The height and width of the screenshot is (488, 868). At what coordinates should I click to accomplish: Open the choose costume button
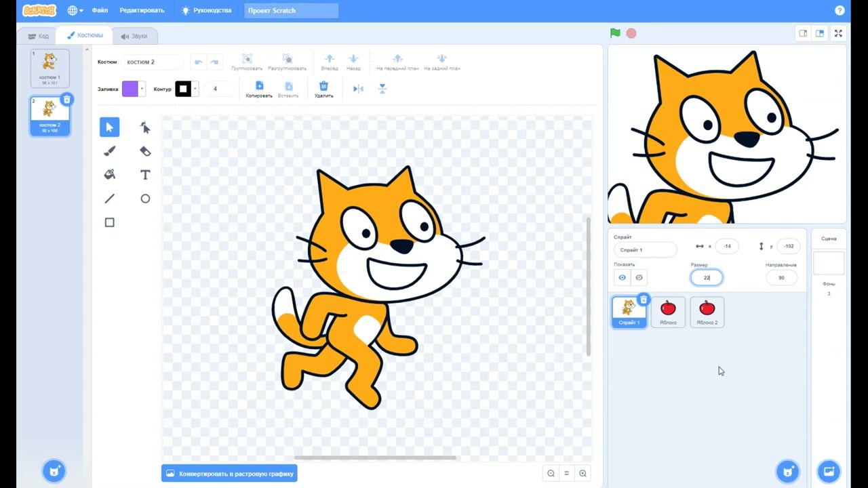coord(54,470)
